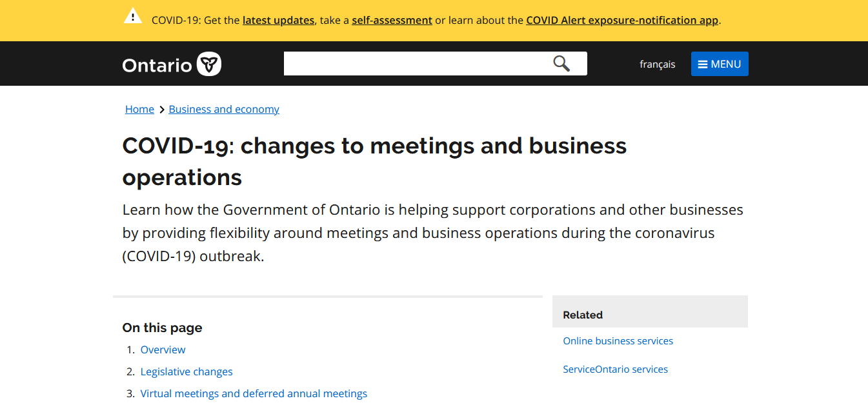
Task: Open the self-assessment link
Action: coord(392,20)
